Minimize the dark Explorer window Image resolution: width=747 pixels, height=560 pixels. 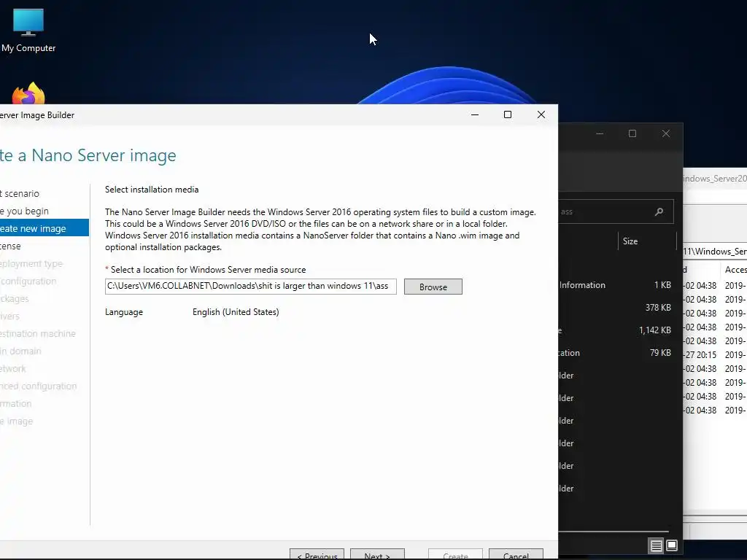click(x=600, y=134)
